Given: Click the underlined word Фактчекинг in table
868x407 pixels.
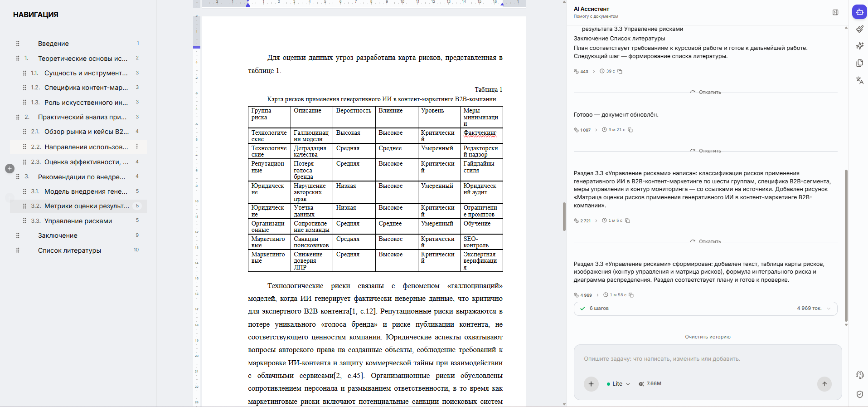Looking at the screenshot, I should coord(480,133).
